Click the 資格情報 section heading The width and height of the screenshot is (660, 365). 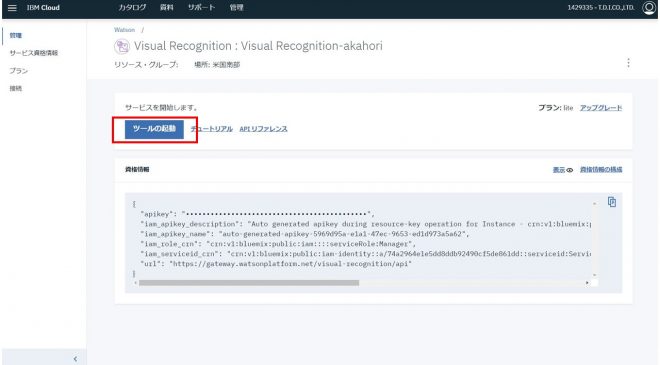pyautogui.click(x=137, y=169)
